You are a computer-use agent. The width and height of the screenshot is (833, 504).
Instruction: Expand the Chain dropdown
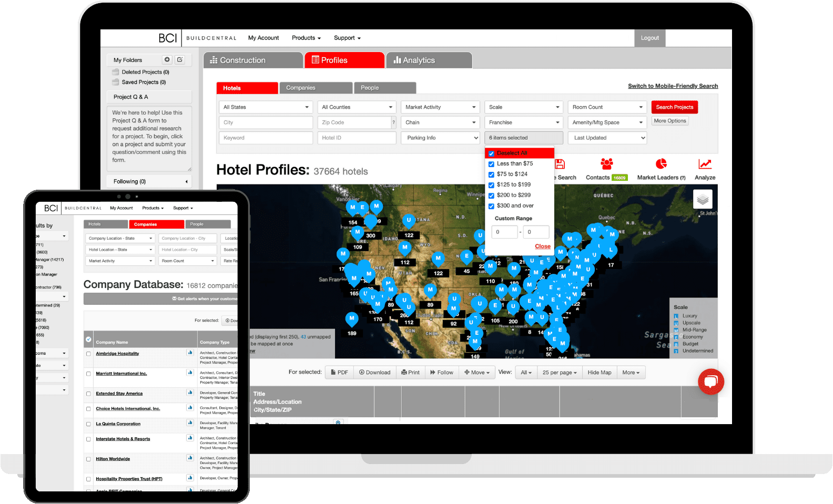coord(440,122)
